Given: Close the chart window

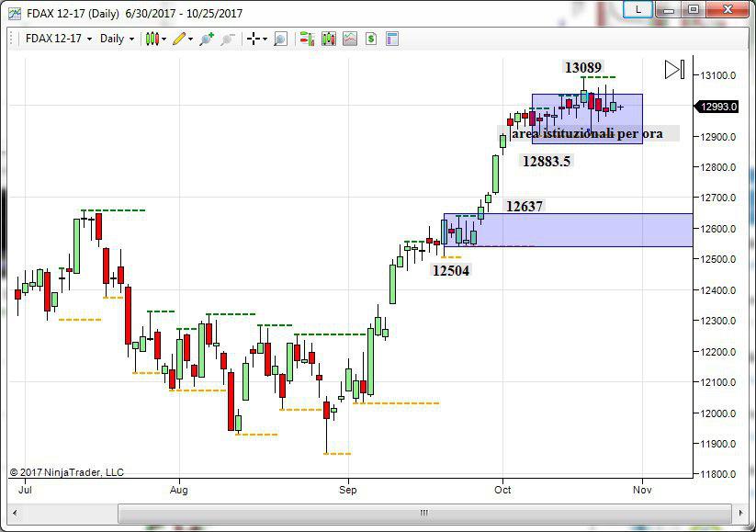Looking at the screenshot, I should pyautogui.click(x=728, y=9).
